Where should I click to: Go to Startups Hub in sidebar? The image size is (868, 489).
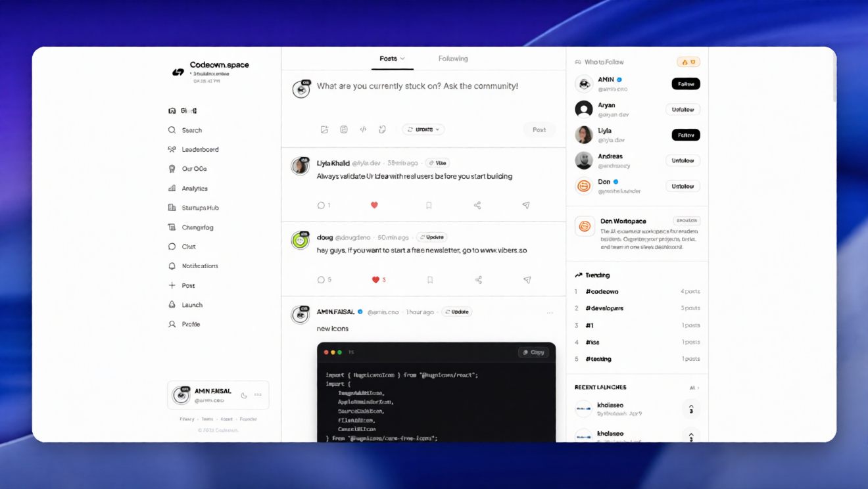click(193, 208)
